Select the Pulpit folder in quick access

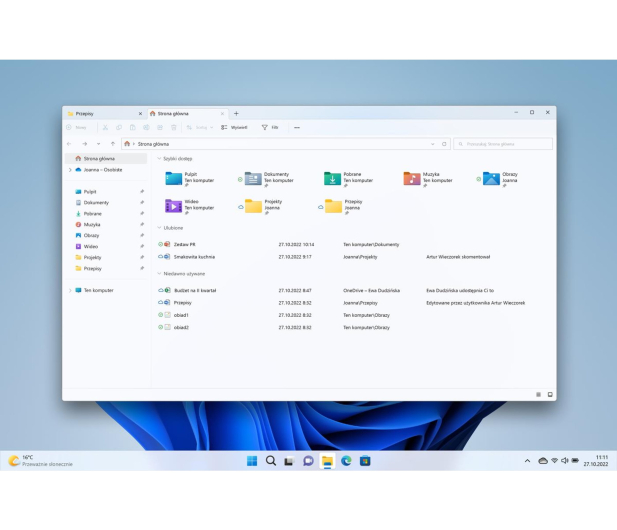tap(190, 179)
